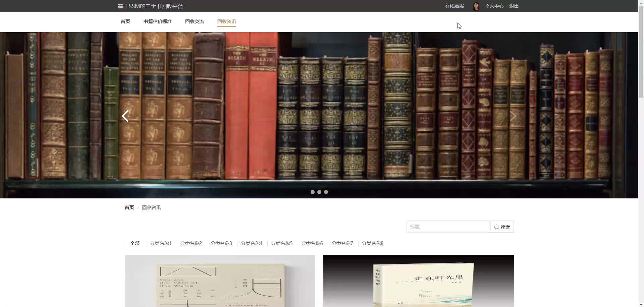Click the 基于SSM的二手书回收平台 site title
This screenshot has width=644, height=307.
pyautogui.click(x=151, y=6)
